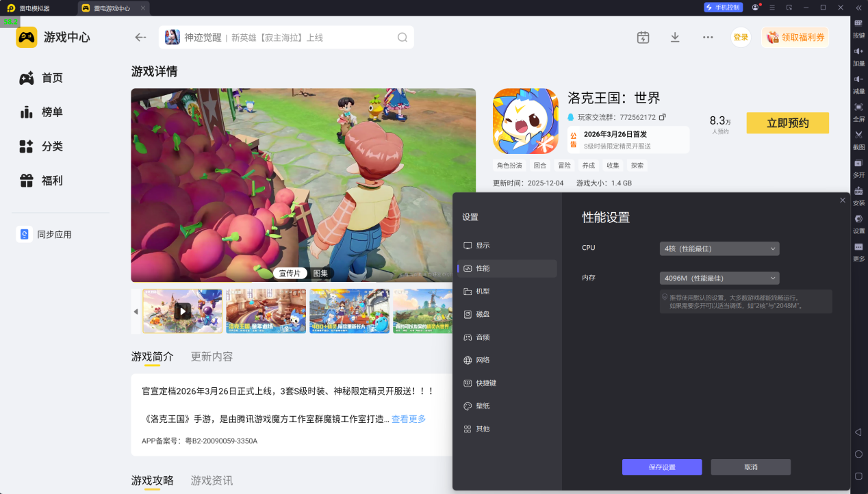Click the 游戏中心 logo icon
The height and width of the screenshot is (494, 868).
[x=27, y=37]
